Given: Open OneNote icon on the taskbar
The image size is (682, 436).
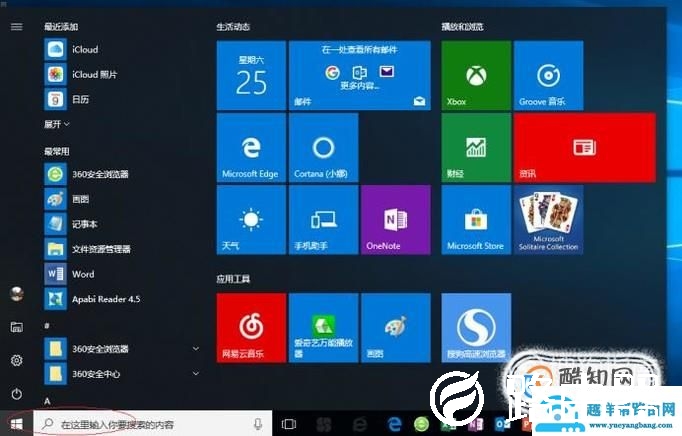Looking at the screenshot, I should click(476, 424).
